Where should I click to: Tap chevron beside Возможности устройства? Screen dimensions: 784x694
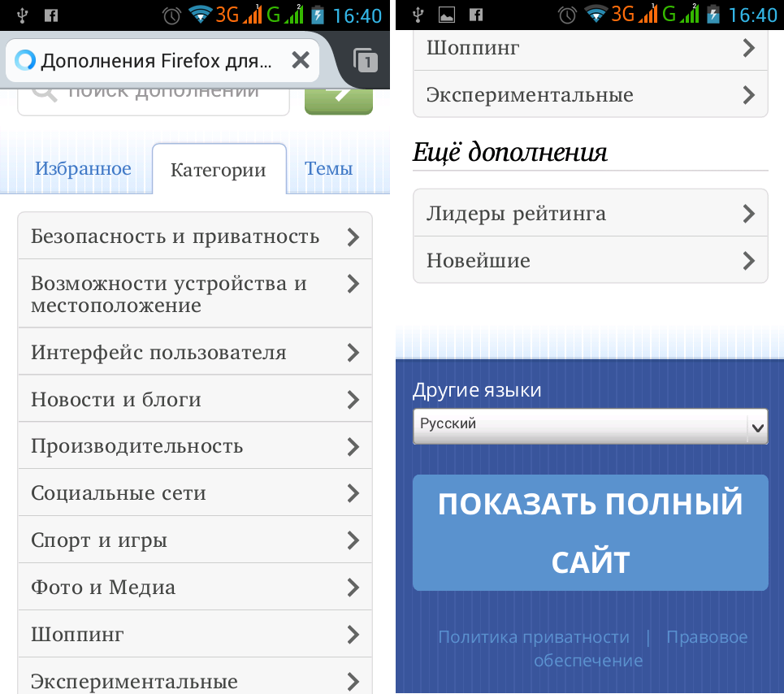pos(353,284)
